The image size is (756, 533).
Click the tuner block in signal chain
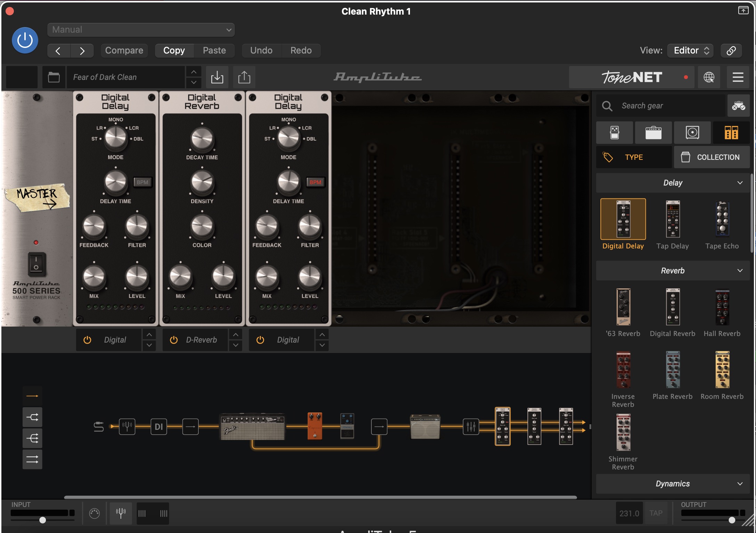[x=127, y=426]
